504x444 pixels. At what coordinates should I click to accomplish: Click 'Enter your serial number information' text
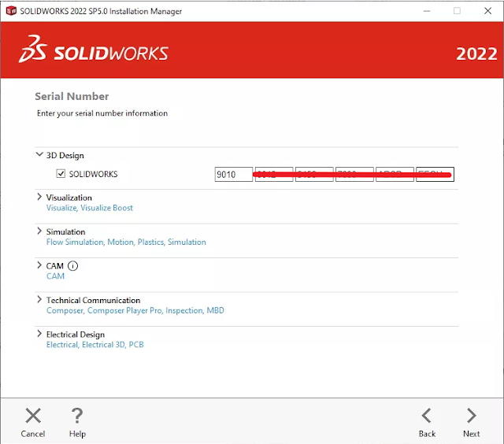[102, 113]
